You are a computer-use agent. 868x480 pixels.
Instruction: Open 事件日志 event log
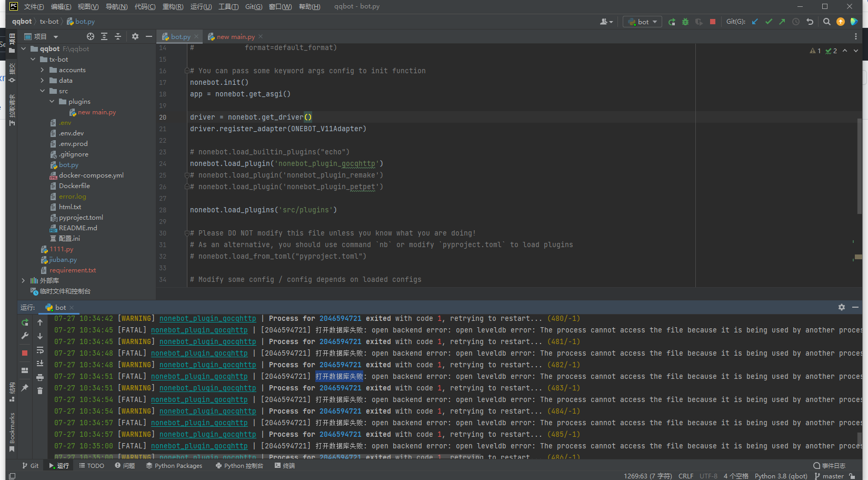[x=830, y=466]
